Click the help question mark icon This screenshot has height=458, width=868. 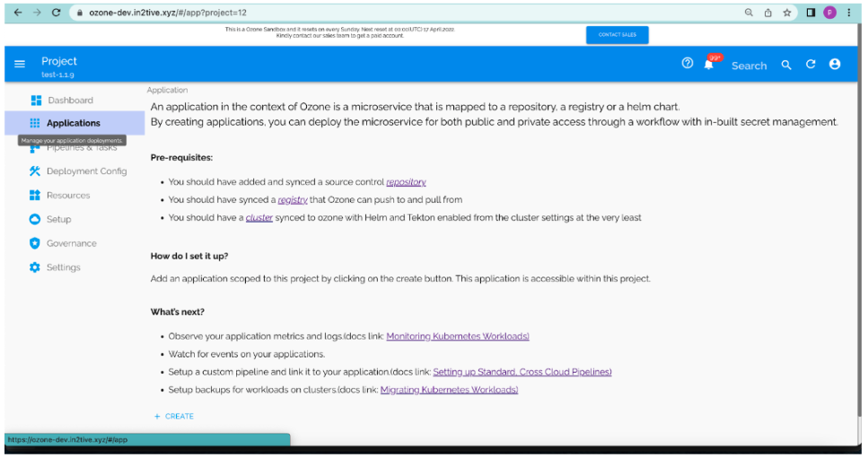point(688,64)
